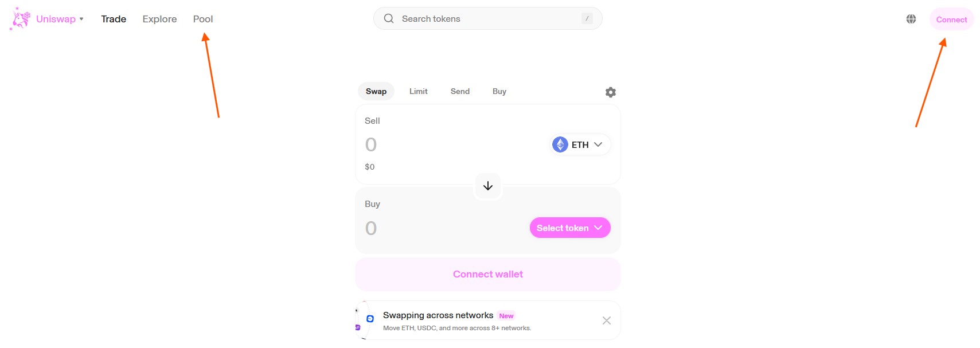Open the Select token dropdown
The image size is (980, 348).
[x=569, y=228]
